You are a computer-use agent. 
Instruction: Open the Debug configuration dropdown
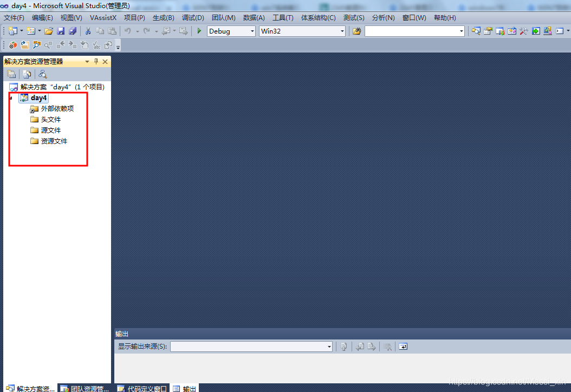[252, 31]
